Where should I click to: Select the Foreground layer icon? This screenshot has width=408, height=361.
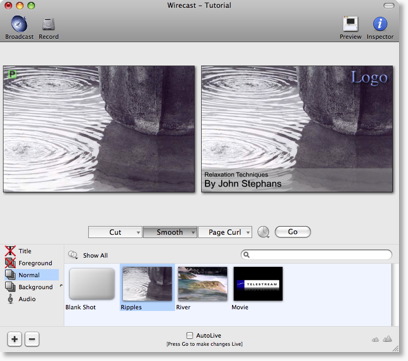point(10,263)
